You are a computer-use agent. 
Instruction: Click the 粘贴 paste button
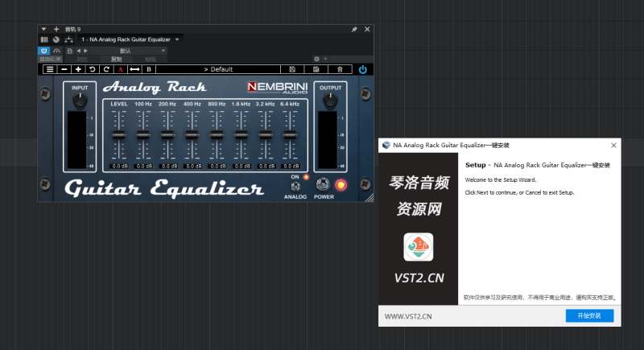151,59
